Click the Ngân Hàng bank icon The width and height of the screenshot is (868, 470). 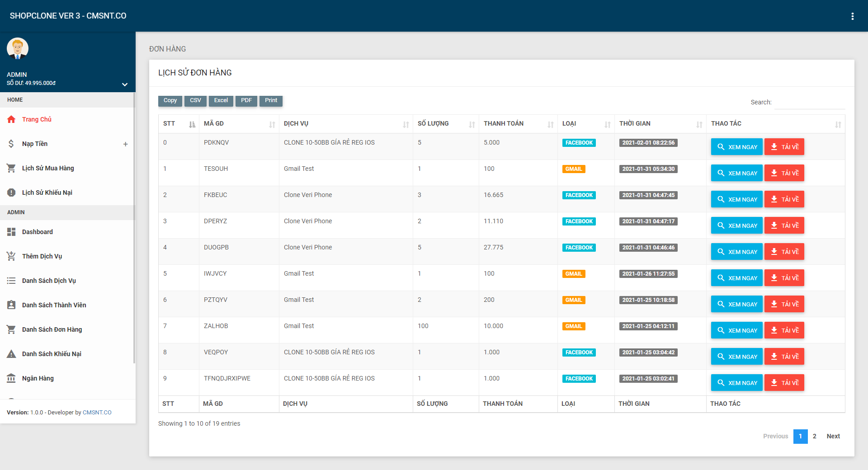point(11,378)
